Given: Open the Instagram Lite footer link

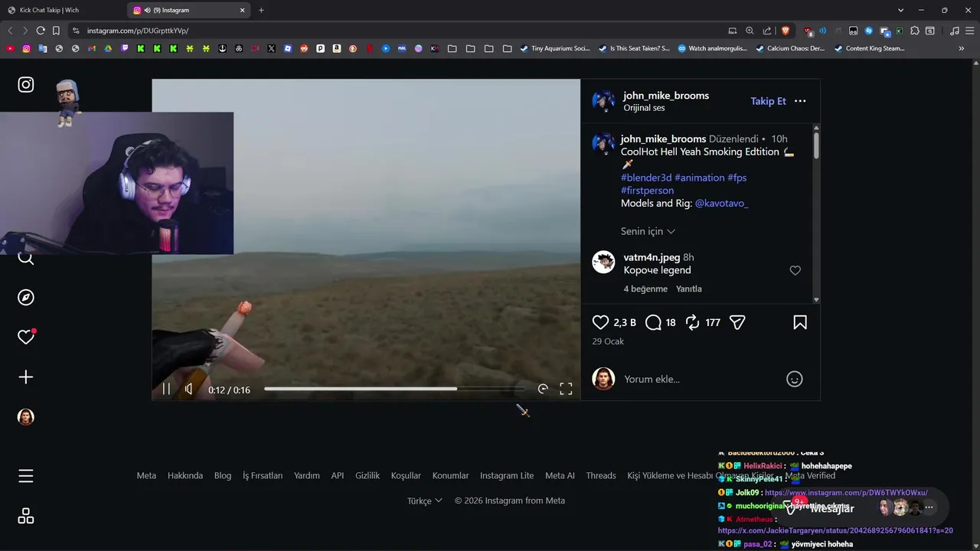Looking at the screenshot, I should pyautogui.click(x=507, y=475).
